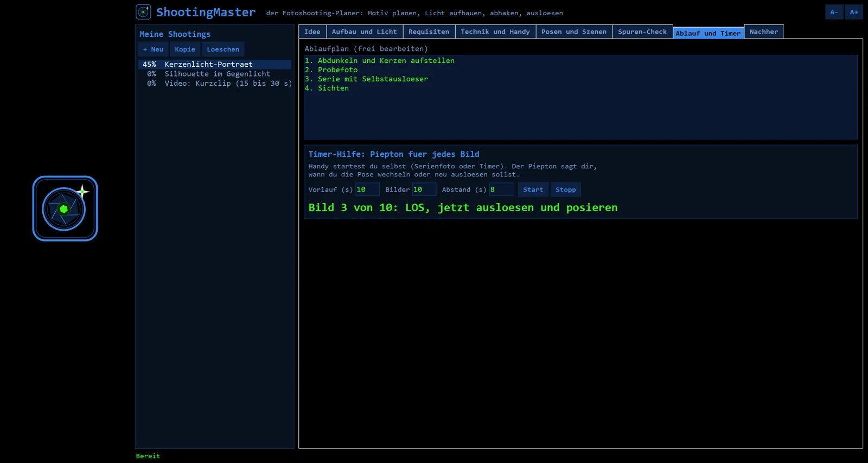
Task: Select the Ablauf und Timer tab
Action: (708, 33)
